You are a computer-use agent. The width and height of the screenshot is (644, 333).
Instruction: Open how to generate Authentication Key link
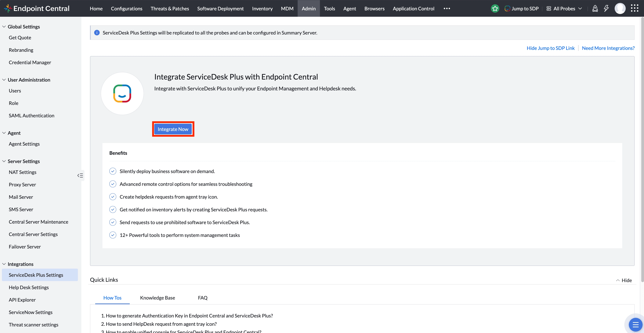(x=189, y=316)
